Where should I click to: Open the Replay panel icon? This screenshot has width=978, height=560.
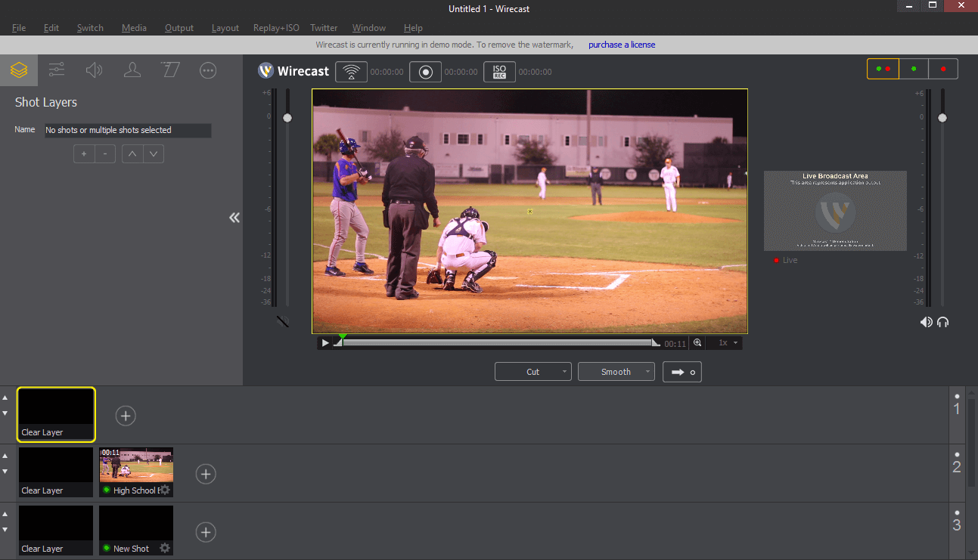(x=169, y=70)
